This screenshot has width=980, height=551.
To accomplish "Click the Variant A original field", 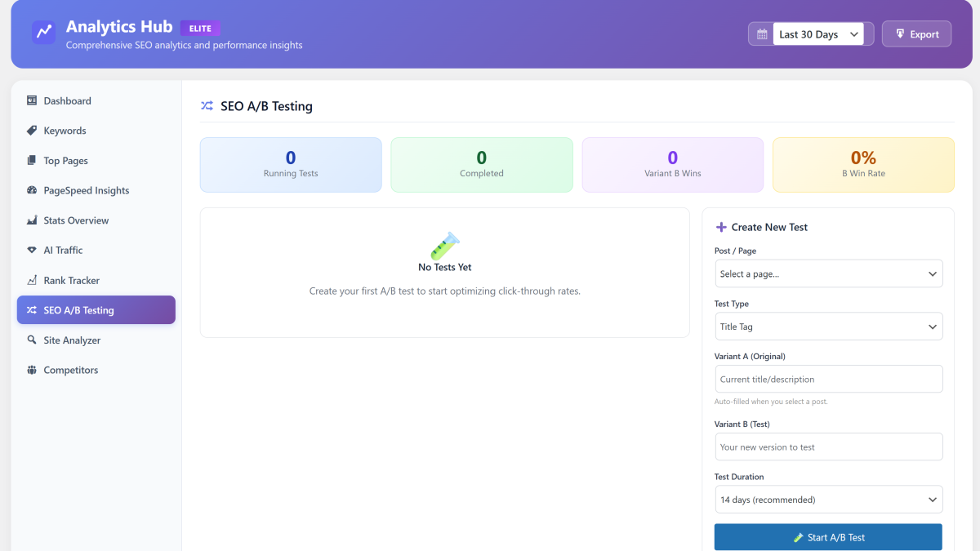I will click(x=828, y=379).
